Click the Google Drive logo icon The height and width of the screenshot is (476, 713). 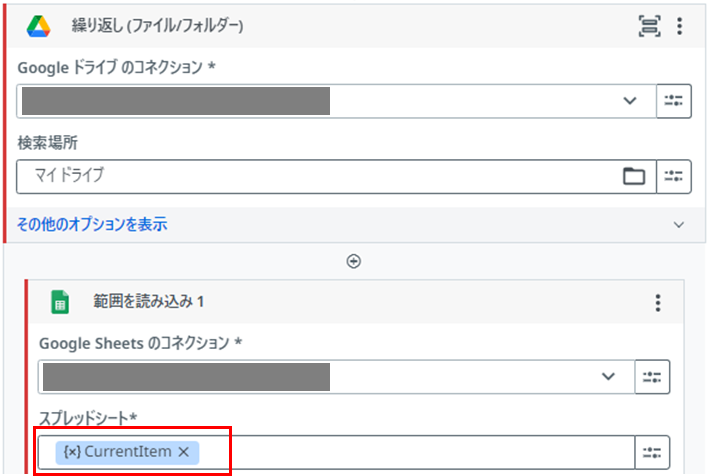pyautogui.click(x=39, y=26)
